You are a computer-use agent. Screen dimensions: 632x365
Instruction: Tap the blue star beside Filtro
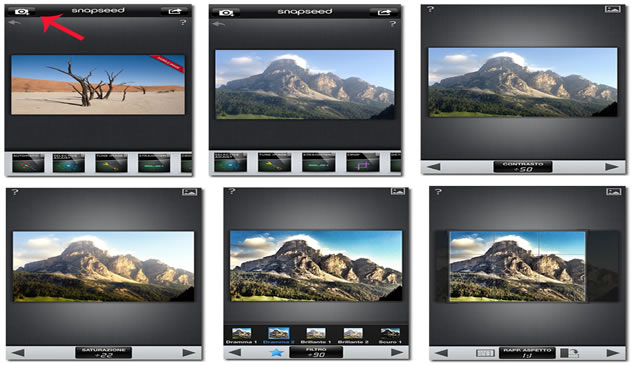coord(276,353)
